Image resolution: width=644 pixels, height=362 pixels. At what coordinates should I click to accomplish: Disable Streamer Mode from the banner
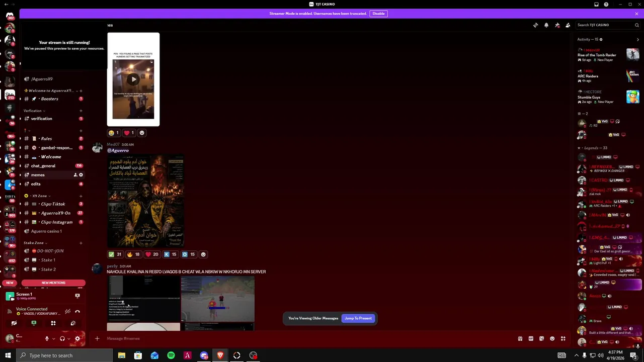tap(378, 14)
